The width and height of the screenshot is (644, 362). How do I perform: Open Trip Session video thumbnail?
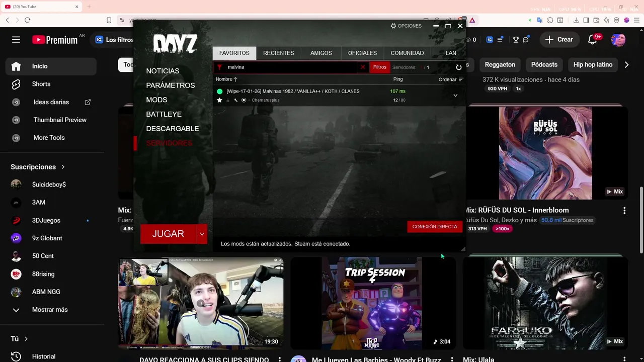coord(373,303)
